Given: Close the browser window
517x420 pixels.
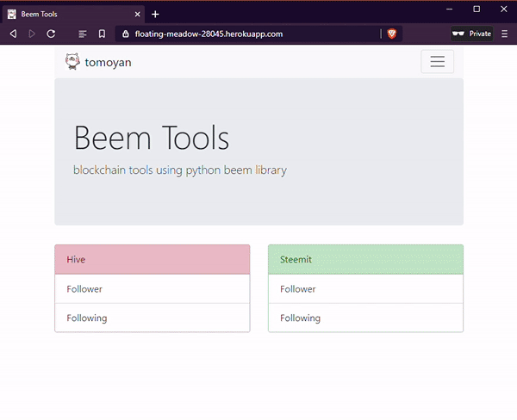Looking at the screenshot, I should click(x=503, y=9).
